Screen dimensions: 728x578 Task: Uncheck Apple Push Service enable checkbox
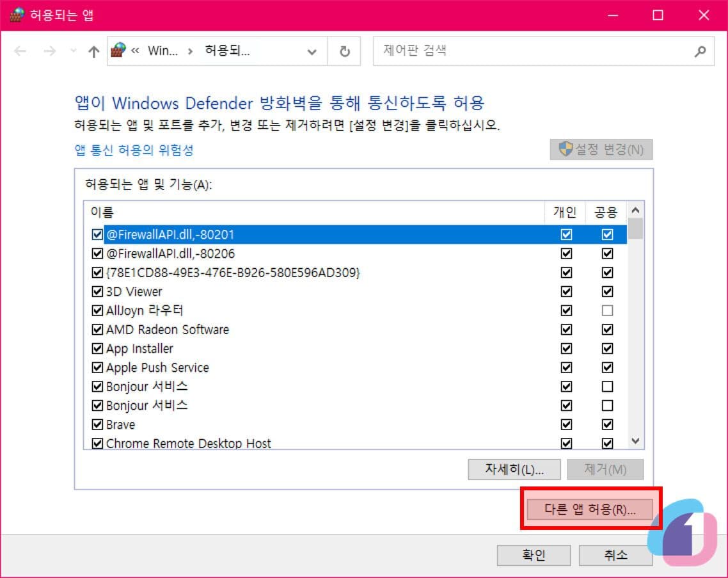coord(97,367)
